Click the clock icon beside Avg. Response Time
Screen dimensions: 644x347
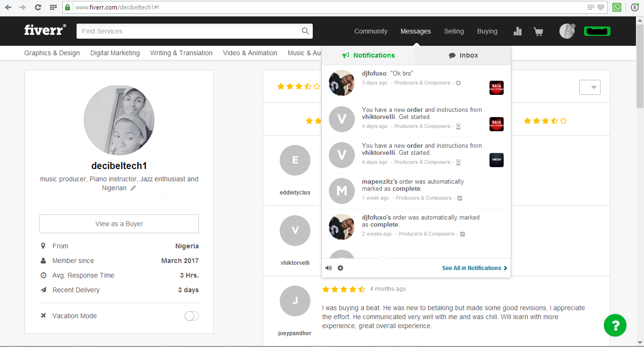pos(43,275)
